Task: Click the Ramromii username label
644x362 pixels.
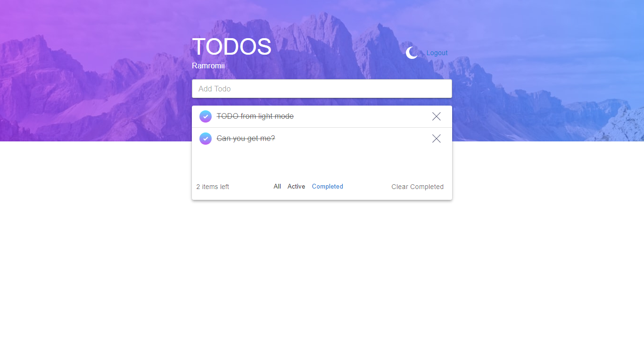Action: (208, 66)
